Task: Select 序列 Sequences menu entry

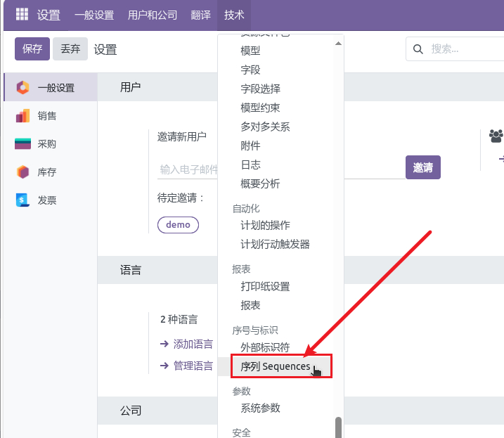Action: point(276,366)
